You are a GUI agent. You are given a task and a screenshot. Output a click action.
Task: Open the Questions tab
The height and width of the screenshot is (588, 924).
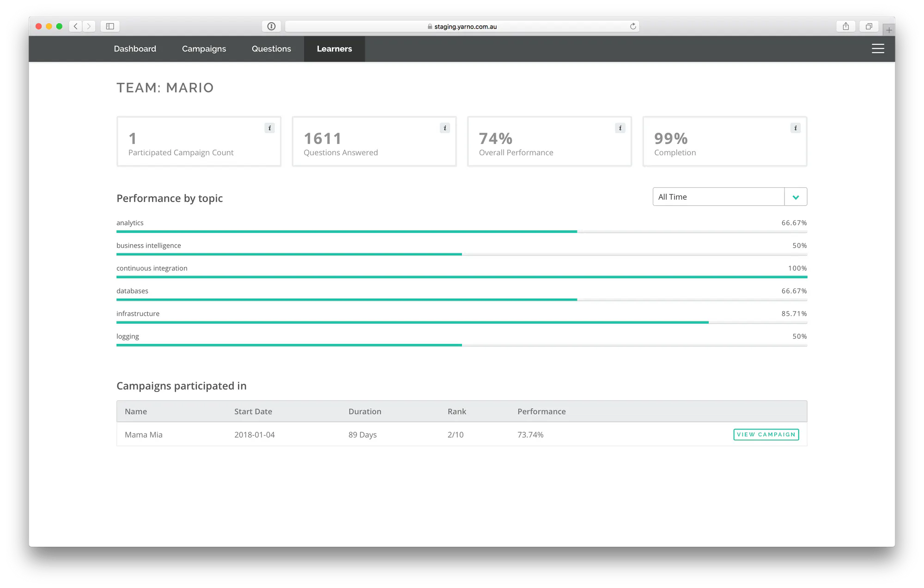271,49
